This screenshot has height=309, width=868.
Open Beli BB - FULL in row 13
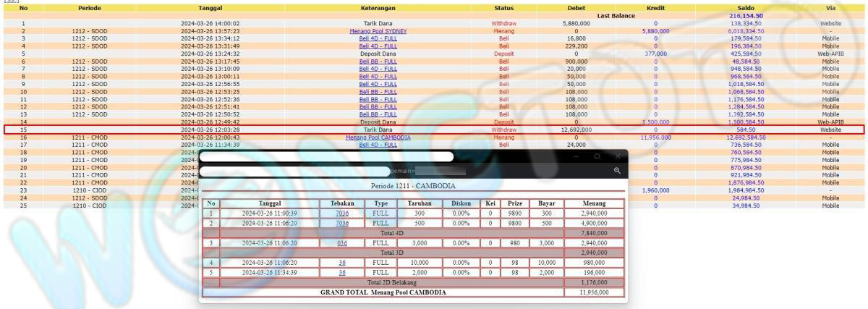tap(378, 114)
